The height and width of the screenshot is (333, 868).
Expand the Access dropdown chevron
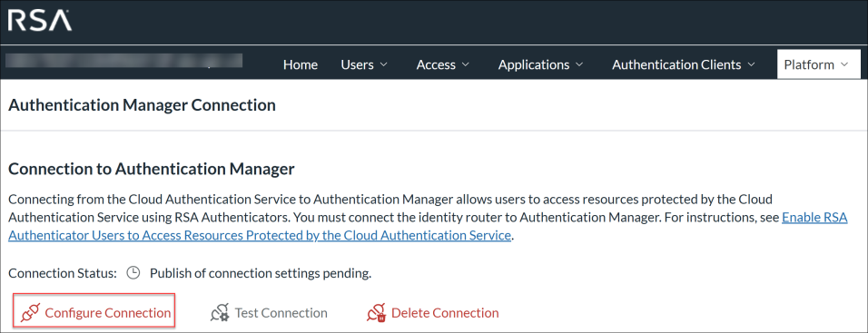point(466,64)
